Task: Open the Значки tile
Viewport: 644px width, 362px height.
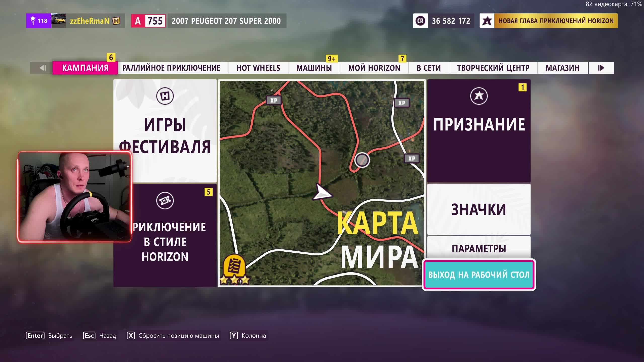Action: (x=479, y=209)
